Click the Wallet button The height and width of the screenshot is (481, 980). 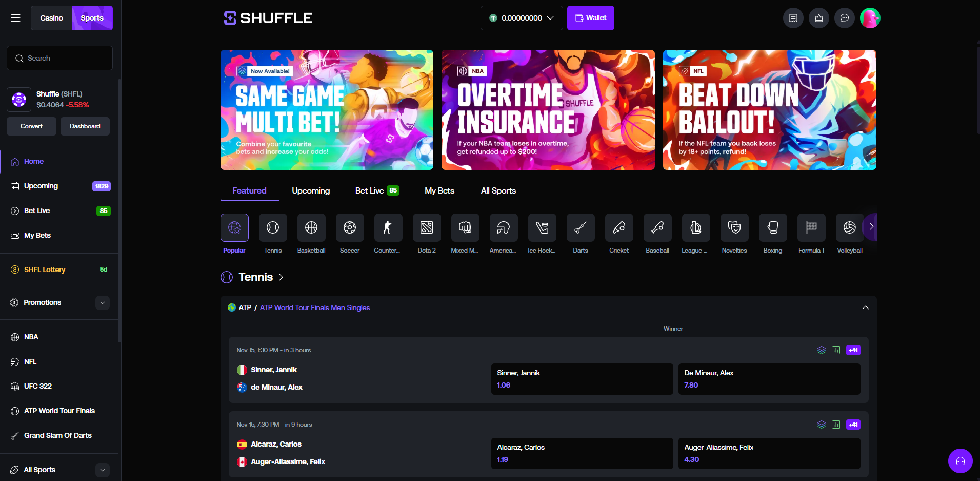591,18
